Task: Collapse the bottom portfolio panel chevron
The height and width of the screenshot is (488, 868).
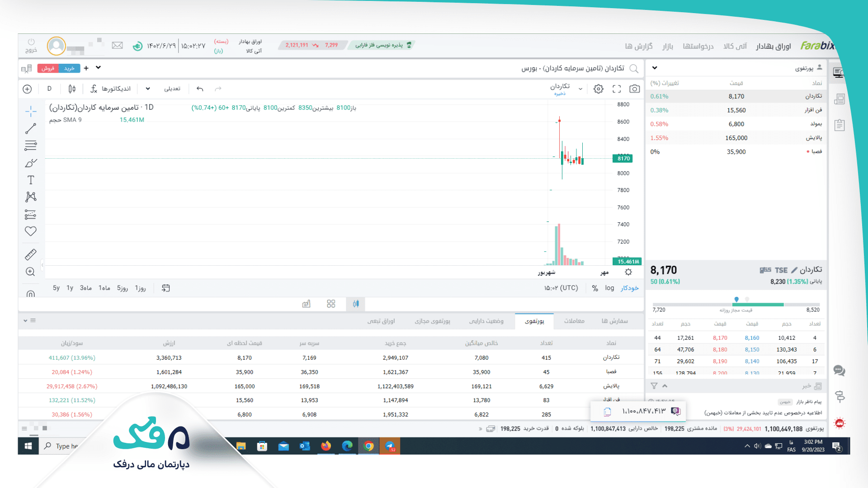Action: click(x=25, y=320)
